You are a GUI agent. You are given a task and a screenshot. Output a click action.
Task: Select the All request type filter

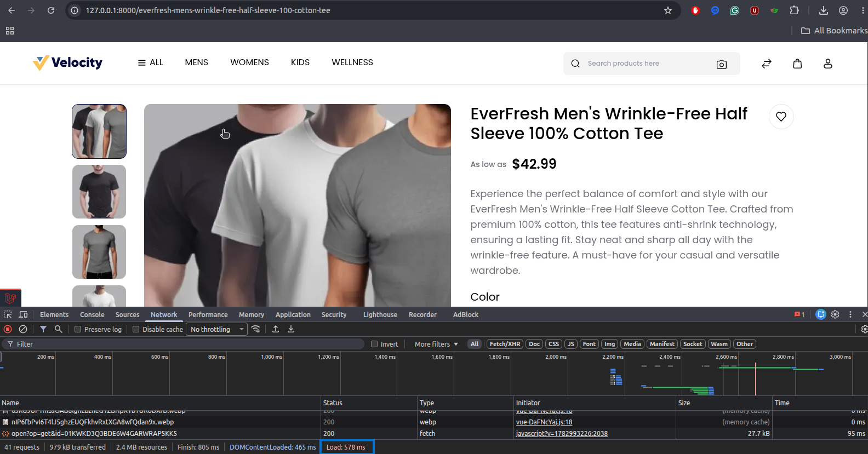(x=475, y=344)
